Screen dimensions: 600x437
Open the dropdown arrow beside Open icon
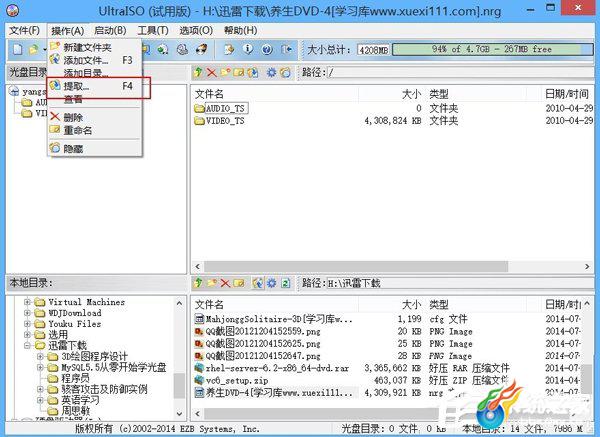[44, 50]
